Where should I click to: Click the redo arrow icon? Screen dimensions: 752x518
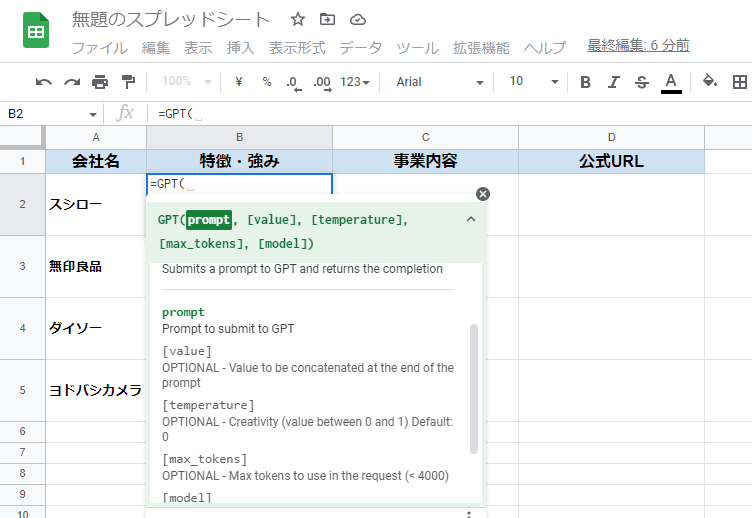(x=72, y=82)
